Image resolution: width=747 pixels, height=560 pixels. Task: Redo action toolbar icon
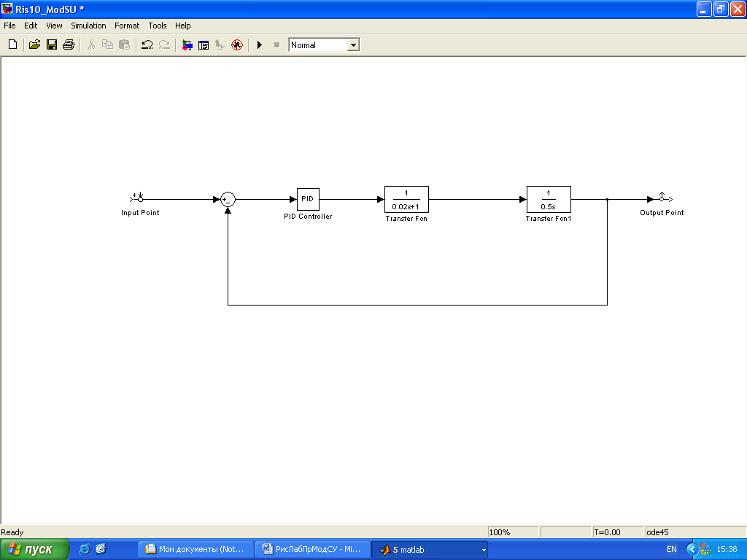coord(164,44)
